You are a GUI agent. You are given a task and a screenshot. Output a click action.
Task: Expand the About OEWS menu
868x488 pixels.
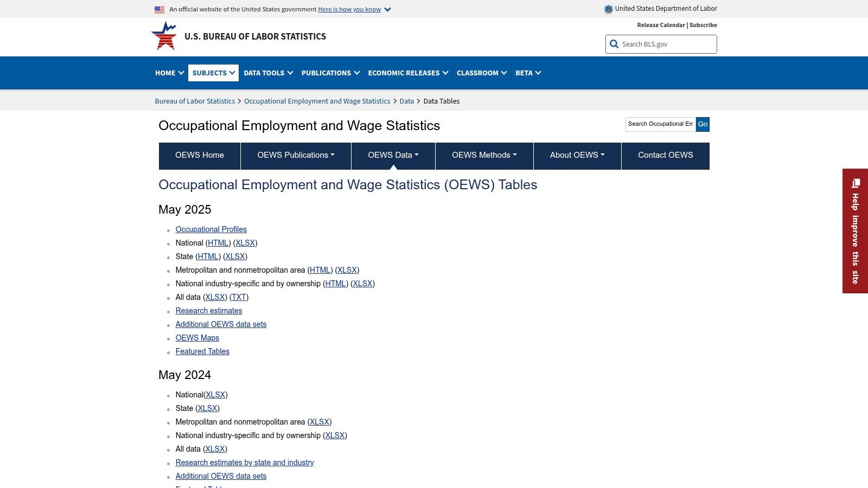[x=577, y=156]
